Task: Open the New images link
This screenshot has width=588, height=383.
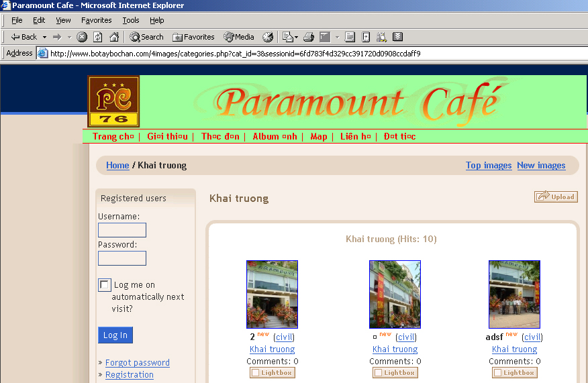Action: click(x=541, y=165)
